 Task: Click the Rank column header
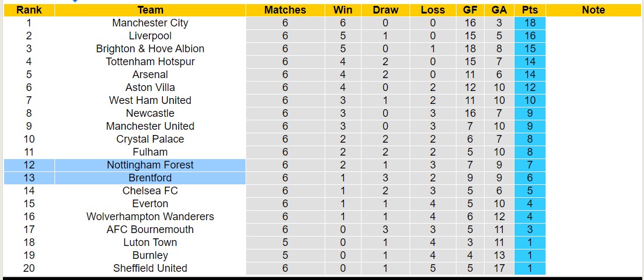(29, 10)
